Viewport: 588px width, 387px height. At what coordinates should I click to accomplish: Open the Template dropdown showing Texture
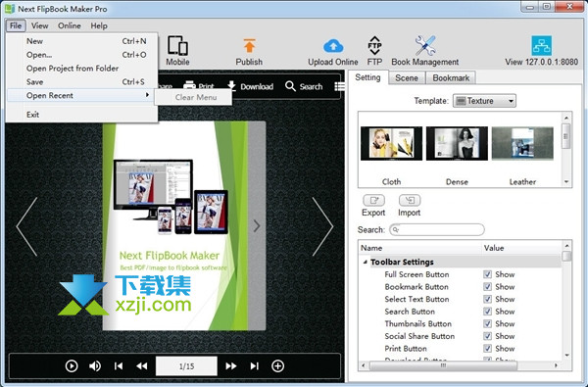coord(484,101)
